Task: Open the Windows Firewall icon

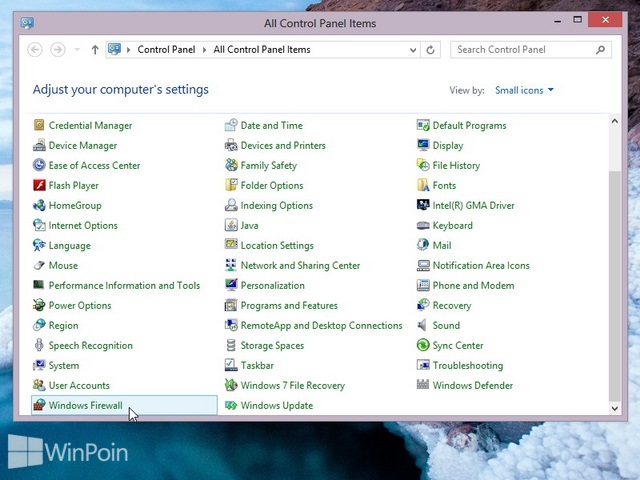Action: 39,405
